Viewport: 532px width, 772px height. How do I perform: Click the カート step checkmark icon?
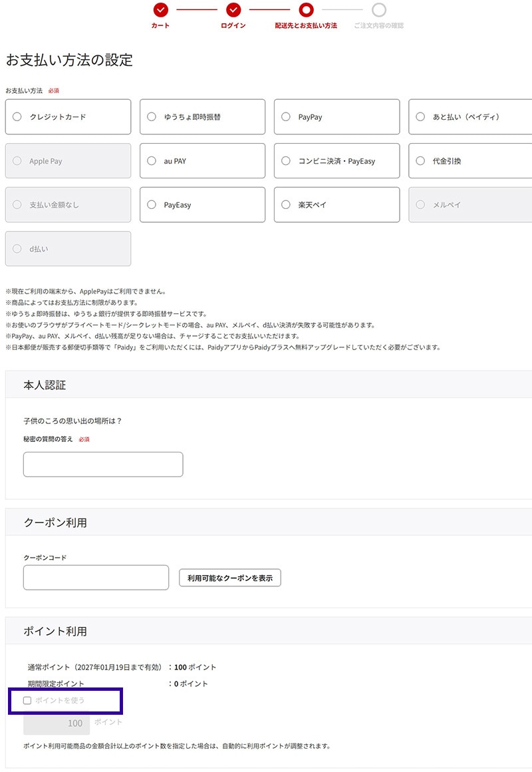tap(160, 9)
